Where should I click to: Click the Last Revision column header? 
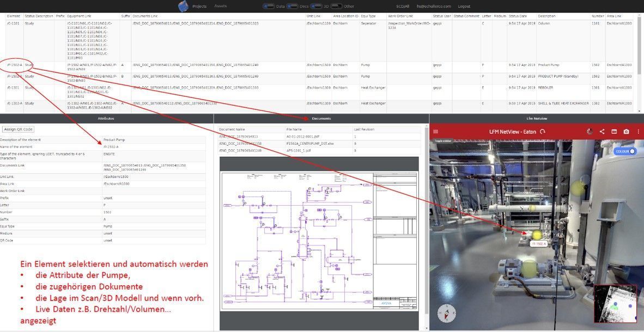click(363, 130)
